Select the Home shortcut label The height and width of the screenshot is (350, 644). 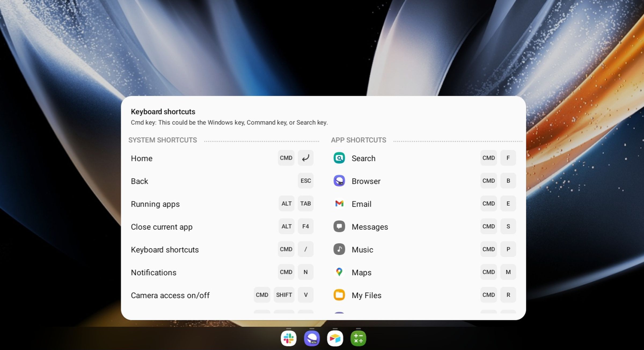pyautogui.click(x=142, y=158)
